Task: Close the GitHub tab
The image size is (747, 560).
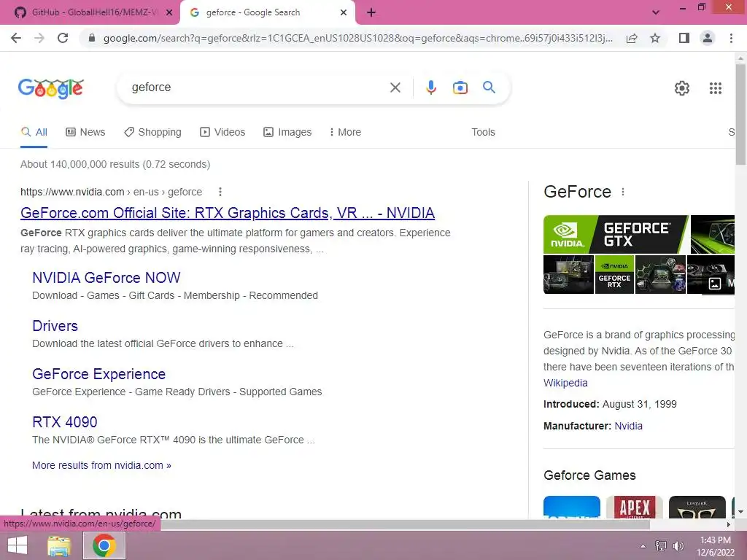Action: [x=169, y=13]
